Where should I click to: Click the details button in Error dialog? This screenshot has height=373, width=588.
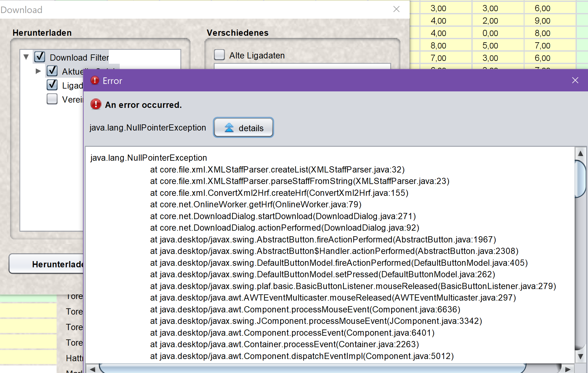(243, 128)
